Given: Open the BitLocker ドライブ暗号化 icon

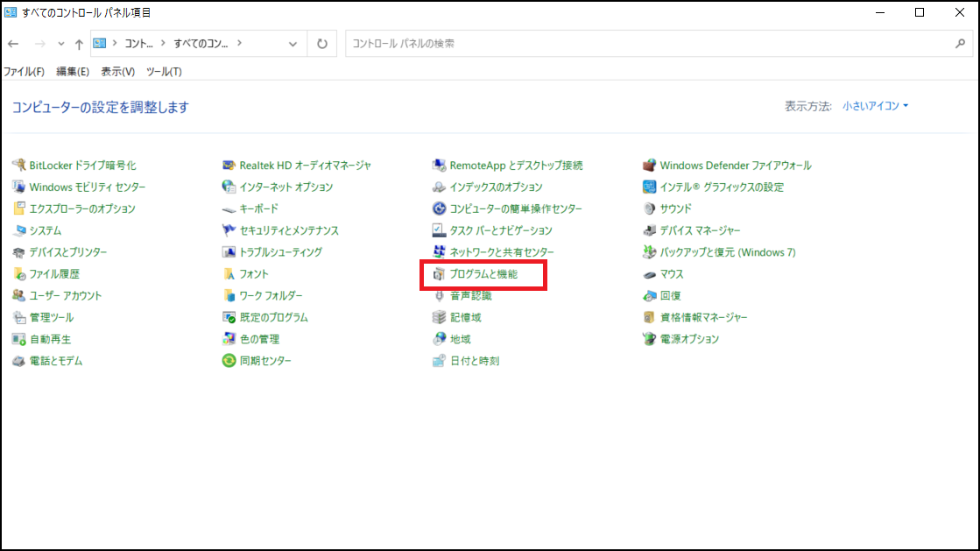Looking at the screenshot, I should pyautogui.click(x=18, y=165).
